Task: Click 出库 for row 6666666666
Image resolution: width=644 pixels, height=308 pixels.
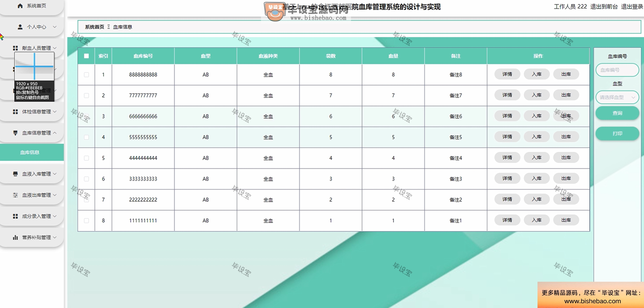Action: [x=566, y=116]
